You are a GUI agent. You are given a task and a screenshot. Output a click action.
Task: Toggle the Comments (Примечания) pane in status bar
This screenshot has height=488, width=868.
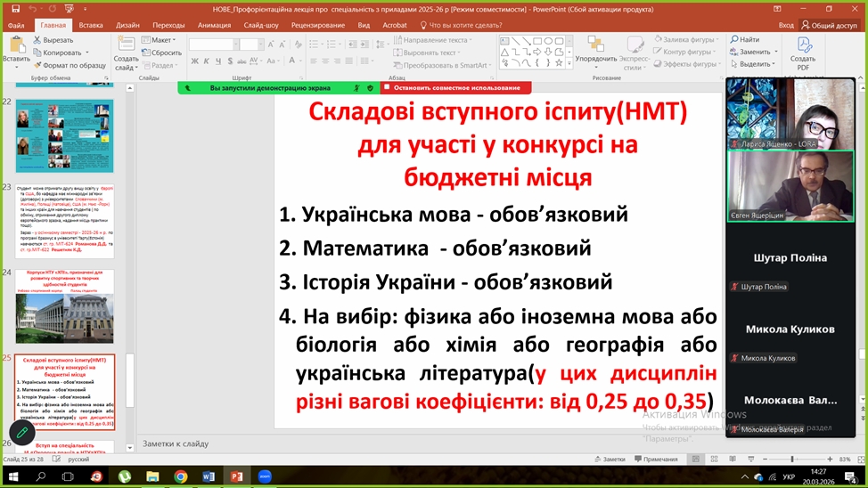655,460
